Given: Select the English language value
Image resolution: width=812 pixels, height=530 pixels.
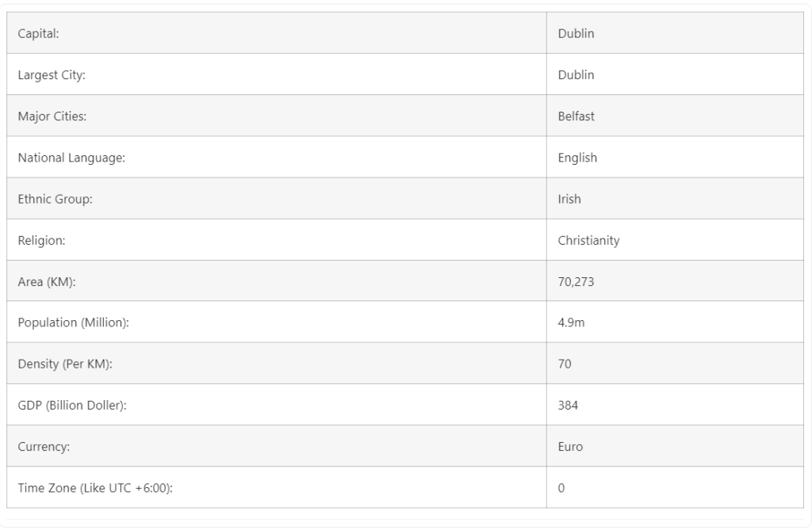Looking at the screenshot, I should tap(577, 158).
